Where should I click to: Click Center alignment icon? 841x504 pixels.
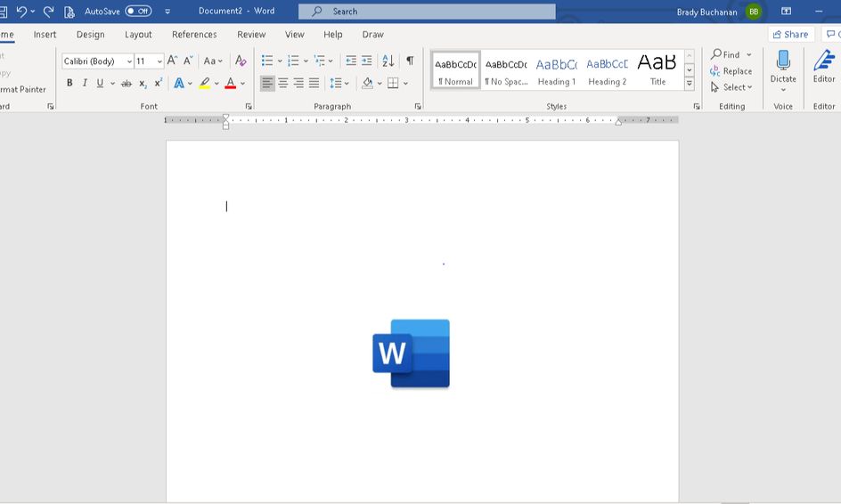pyautogui.click(x=283, y=83)
